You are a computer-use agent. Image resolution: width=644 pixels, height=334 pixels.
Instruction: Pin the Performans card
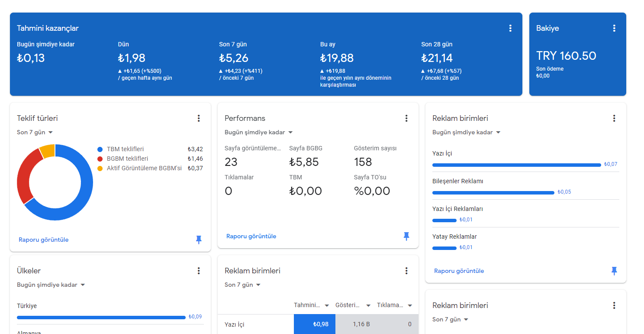pyautogui.click(x=406, y=236)
